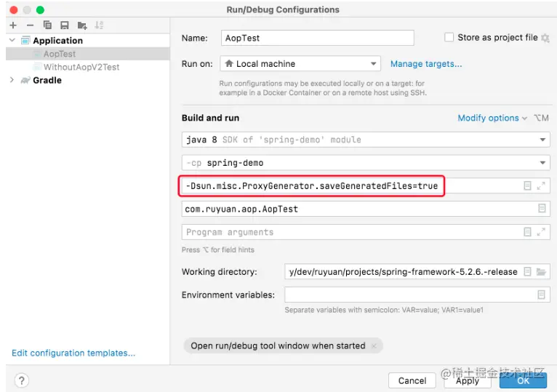Click the Sort configurations alphabetically icon

pyautogui.click(x=100, y=25)
